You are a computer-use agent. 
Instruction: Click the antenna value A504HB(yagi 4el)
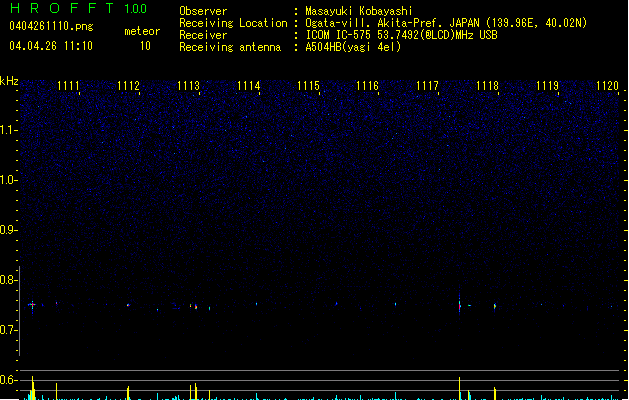(x=353, y=47)
